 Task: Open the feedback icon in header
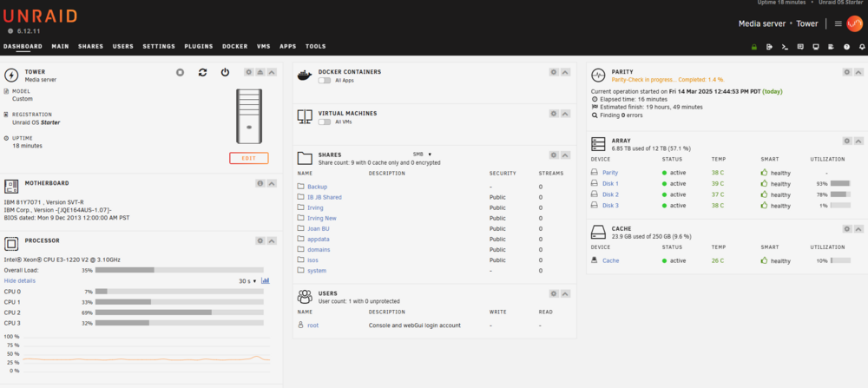[x=800, y=47]
